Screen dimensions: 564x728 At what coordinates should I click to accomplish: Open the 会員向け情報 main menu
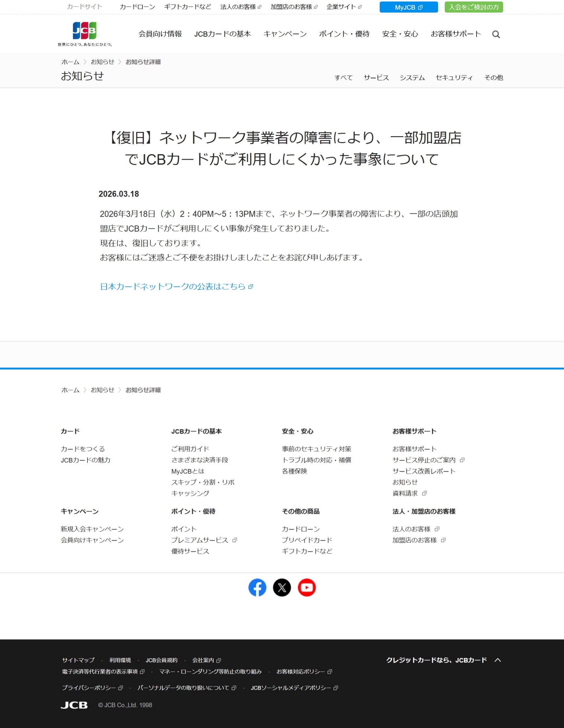[160, 34]
